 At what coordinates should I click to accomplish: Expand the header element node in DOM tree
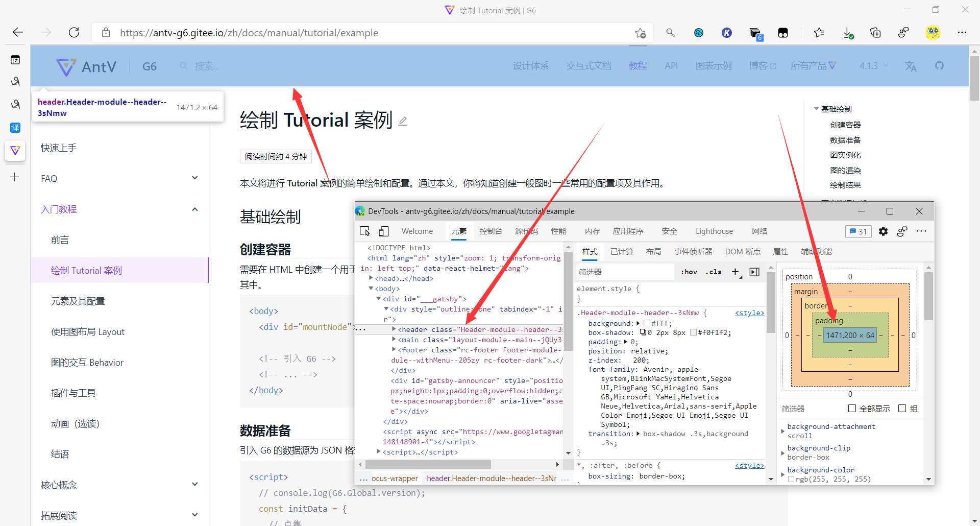(394, 329)
